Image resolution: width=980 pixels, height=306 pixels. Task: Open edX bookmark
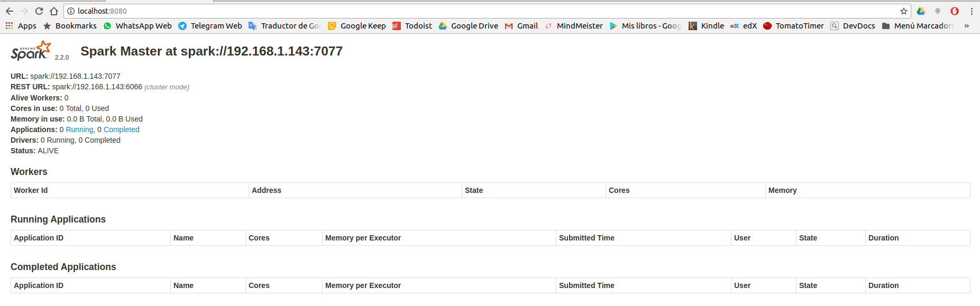click(744, 26)
